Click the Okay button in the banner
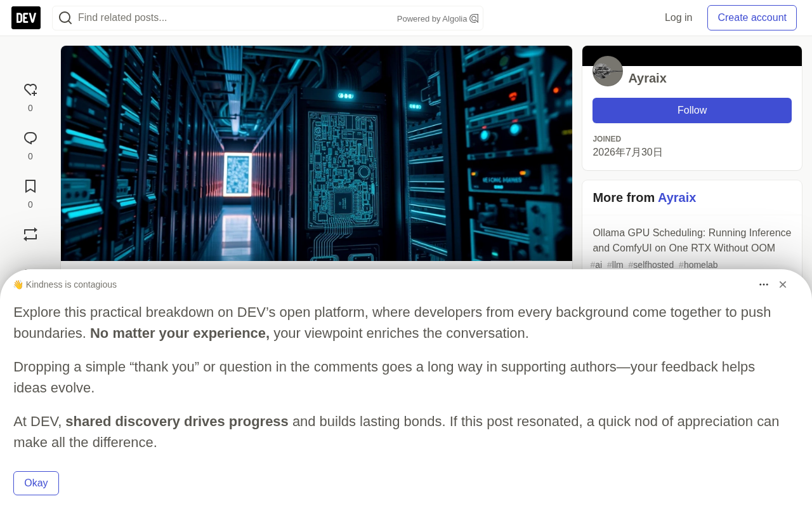Image resolution: width=812 pixels, height=508 pixels. click(36, 483)
